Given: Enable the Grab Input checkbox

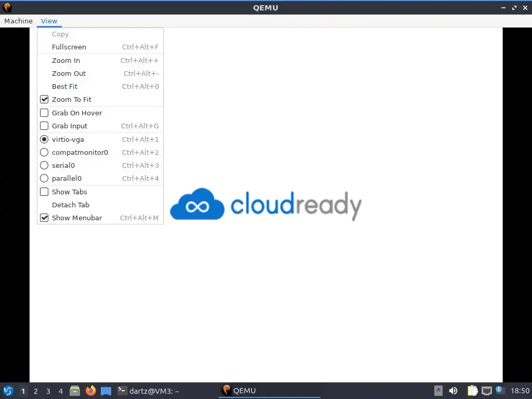Looking at the screenshot, I should tap(44, 126).
